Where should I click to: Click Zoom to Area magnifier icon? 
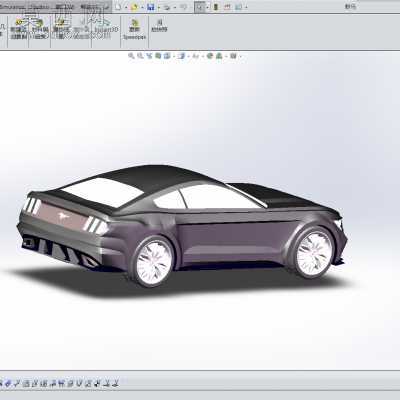tap(140, 56)
